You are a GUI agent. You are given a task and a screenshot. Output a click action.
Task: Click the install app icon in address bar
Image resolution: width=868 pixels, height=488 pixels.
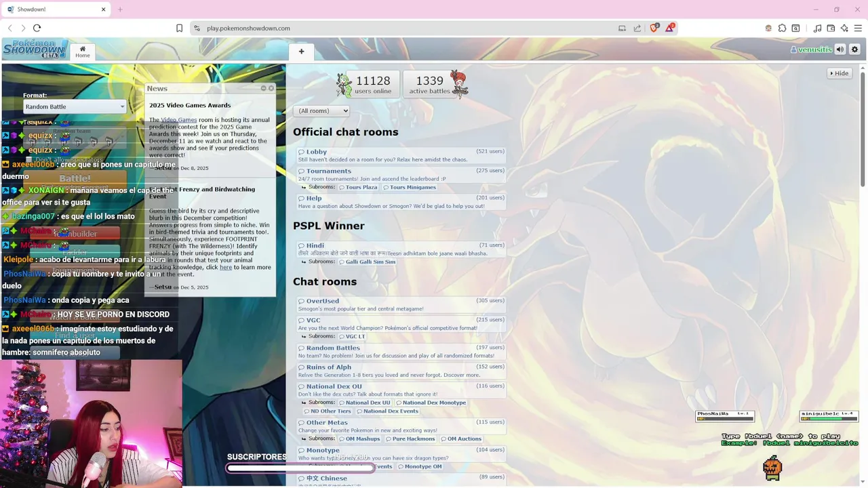coord(622,28)
